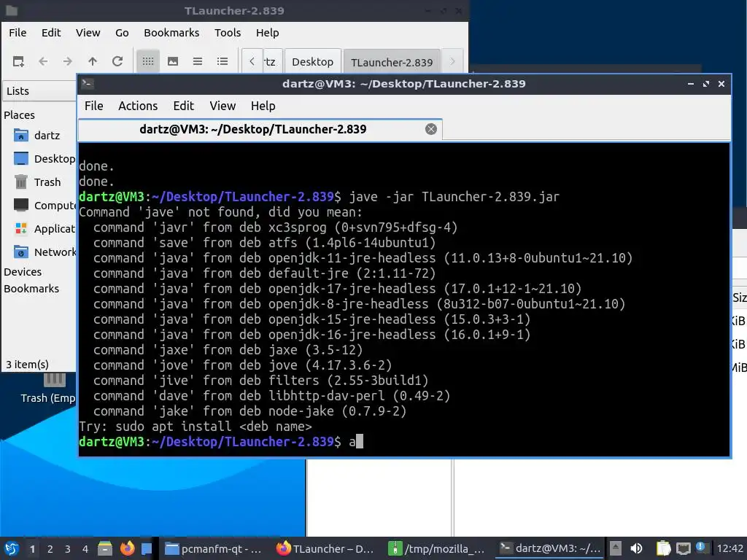Open the File menu in the file manager

(18, 33)
